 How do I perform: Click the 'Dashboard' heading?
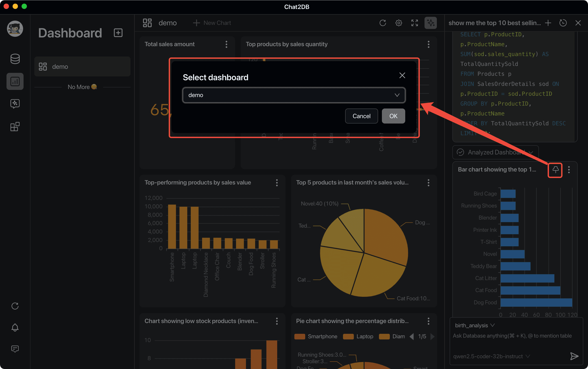coord(70,33)
